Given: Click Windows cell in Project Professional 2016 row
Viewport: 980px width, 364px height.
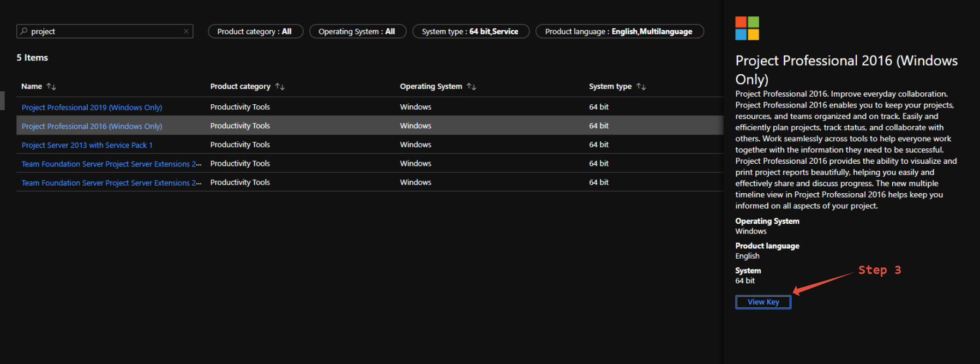Looking at the screenshot, I should pyautogui.click(x=416, y=126).
